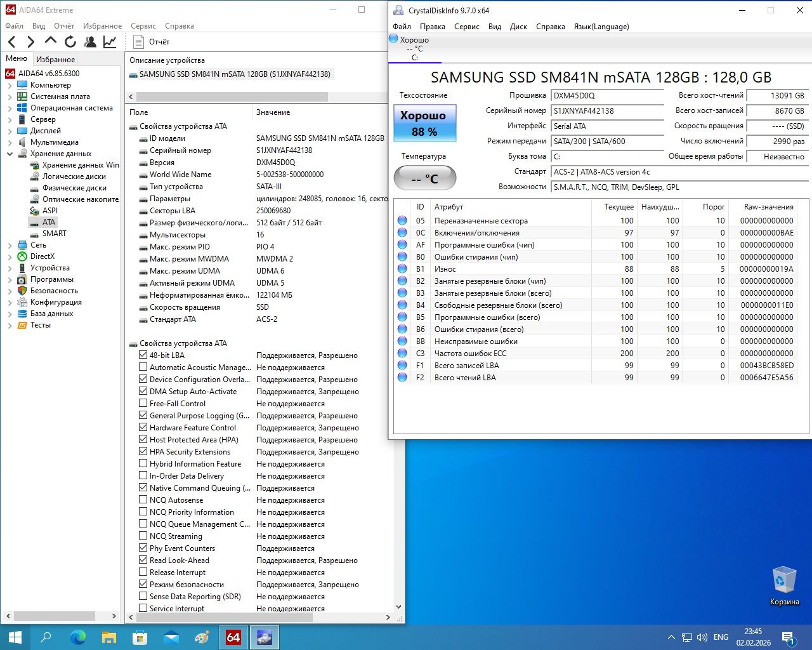This screenshot has width=812, height=650.
Task: Expand the Тесты tree node
Action: [x=10, y=325]
